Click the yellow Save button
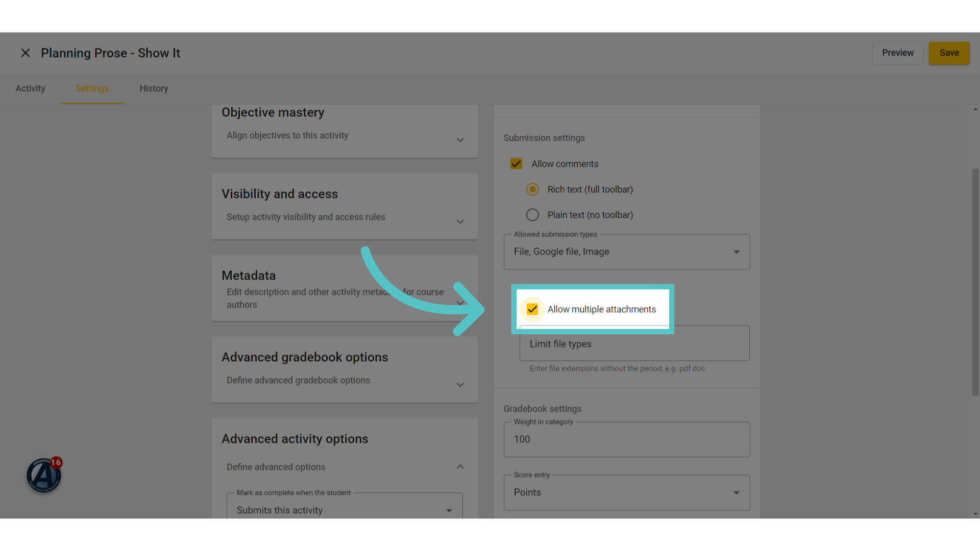 tap(949, 53)
